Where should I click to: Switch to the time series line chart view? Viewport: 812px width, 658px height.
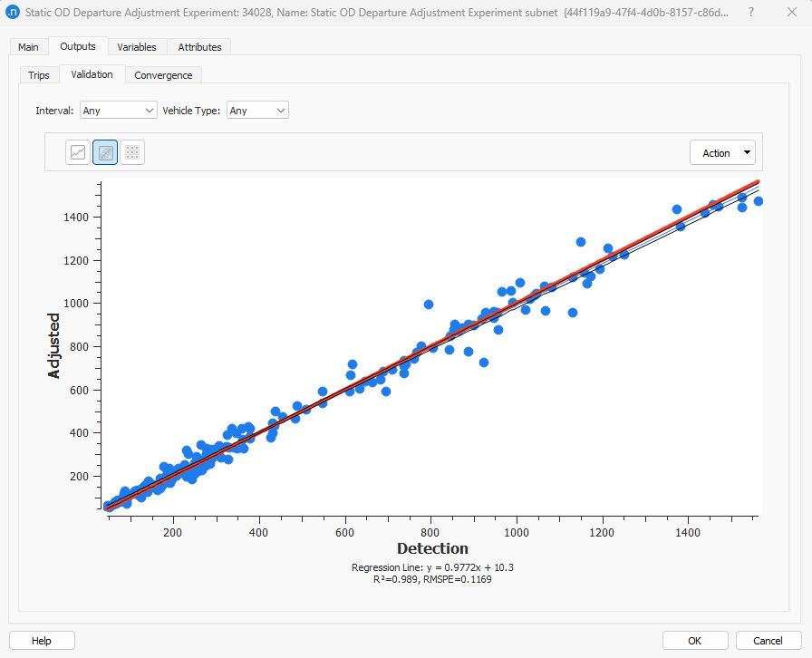78,153
